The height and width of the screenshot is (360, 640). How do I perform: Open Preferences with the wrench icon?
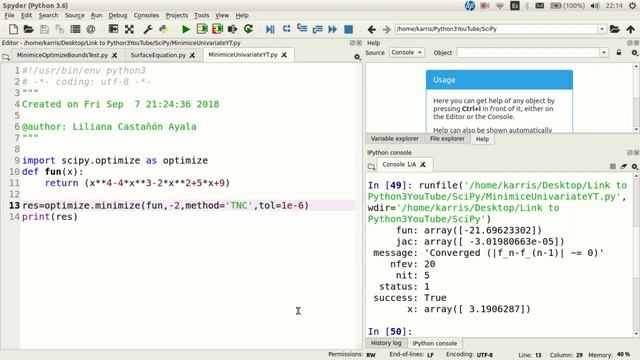(148, 29)
